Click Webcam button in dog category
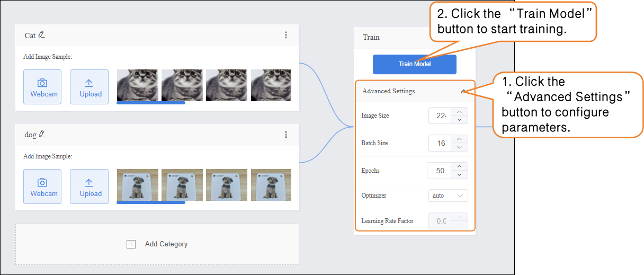 click(x=42, y=187)
